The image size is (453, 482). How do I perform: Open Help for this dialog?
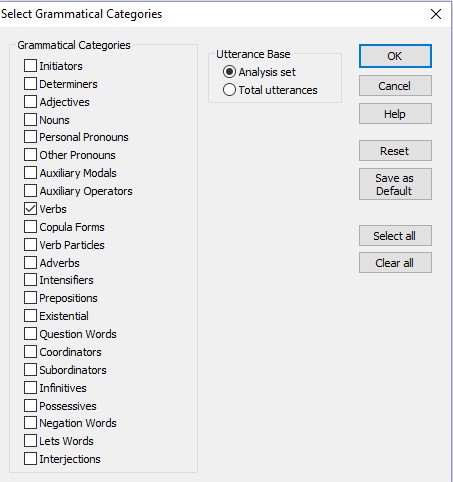point(395,114)
